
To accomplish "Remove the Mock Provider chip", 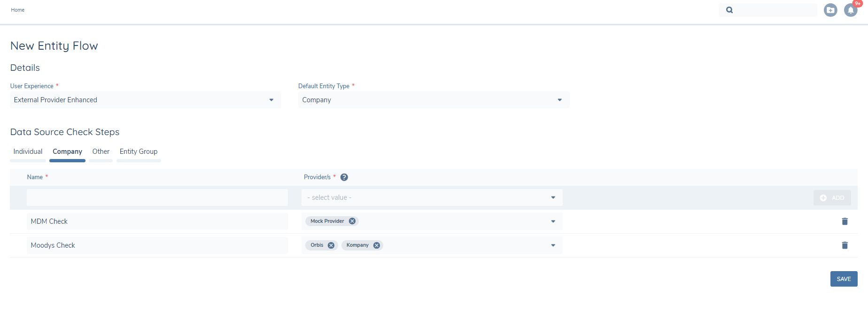I will pos(352,221).
